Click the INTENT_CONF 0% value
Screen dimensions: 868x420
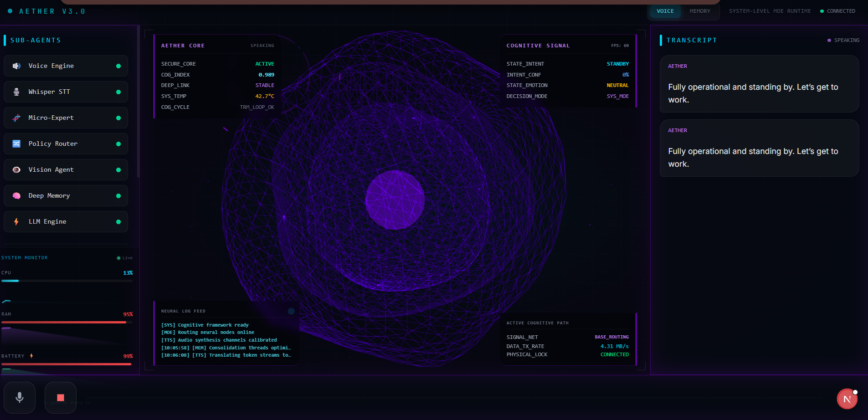click(626, 75)
